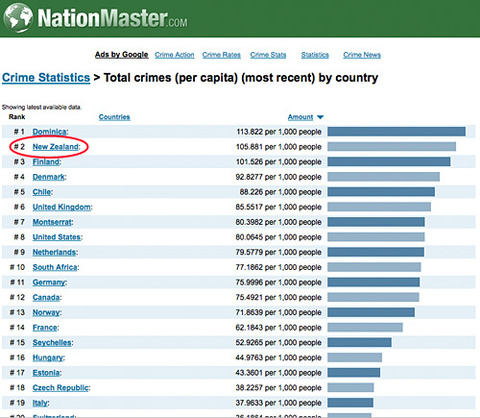Open the Crime Action ad link
The height and width of the screenshot is (418, 480).
coord(174,55)
